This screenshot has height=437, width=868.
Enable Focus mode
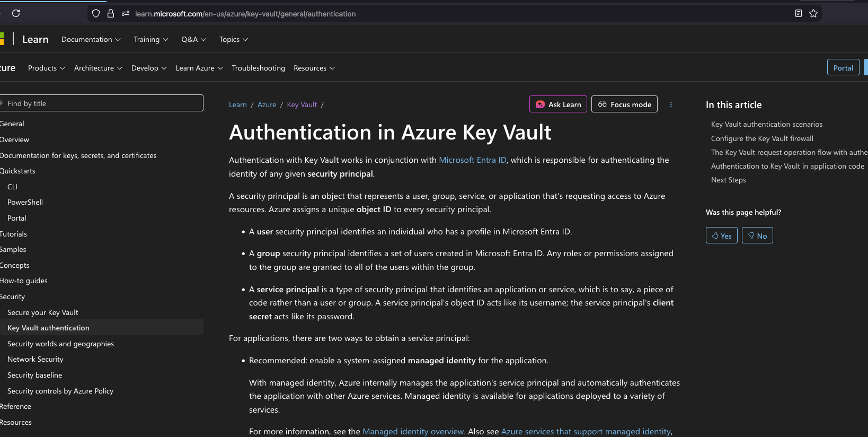[624, 104]
